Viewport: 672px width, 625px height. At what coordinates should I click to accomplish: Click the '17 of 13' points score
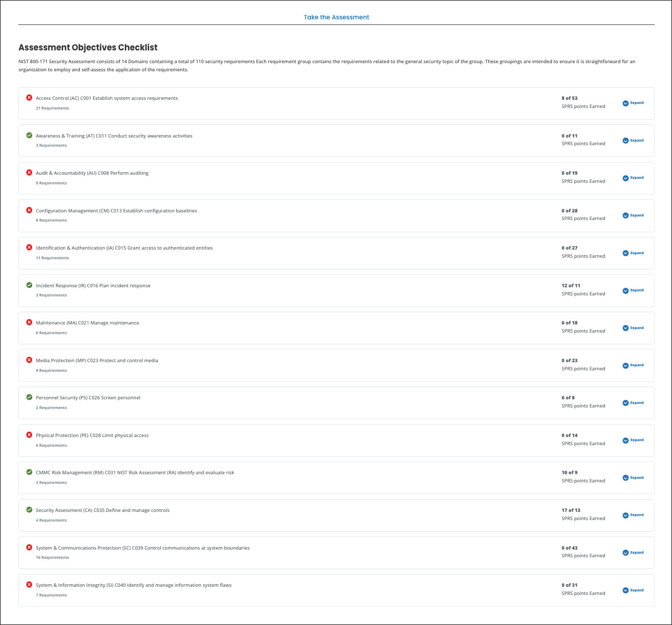click(x=571, y=510)
